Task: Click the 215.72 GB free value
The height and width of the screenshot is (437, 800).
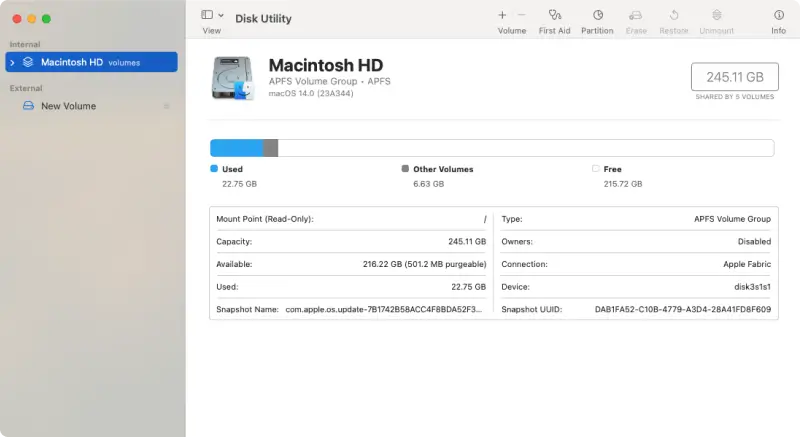Action: click(x=623, y=184)
